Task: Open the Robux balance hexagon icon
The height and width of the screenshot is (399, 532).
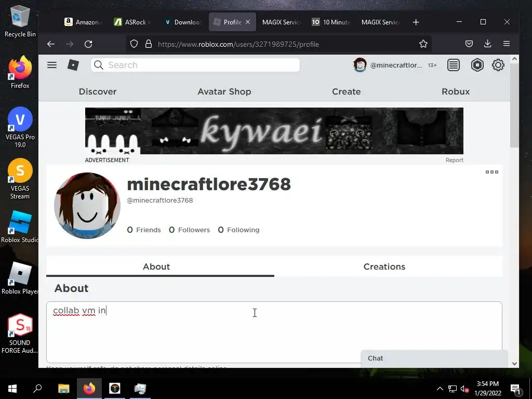Action: pyautogui.click(x=477, y=65)
